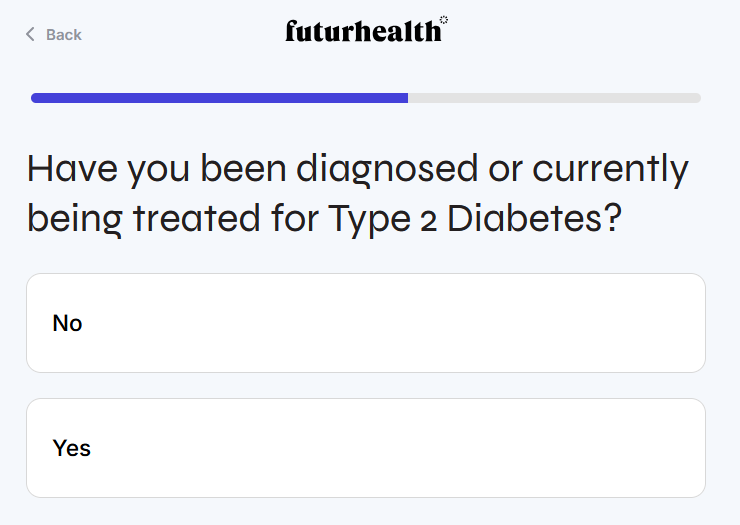The width and height of the screenshot is (740, 525).
Task: Click the word "Back" in header
Action: coord(64,35)
